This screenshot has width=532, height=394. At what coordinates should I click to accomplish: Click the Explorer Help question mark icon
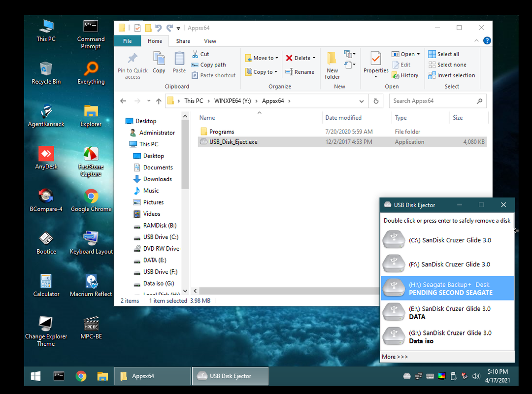487,41
